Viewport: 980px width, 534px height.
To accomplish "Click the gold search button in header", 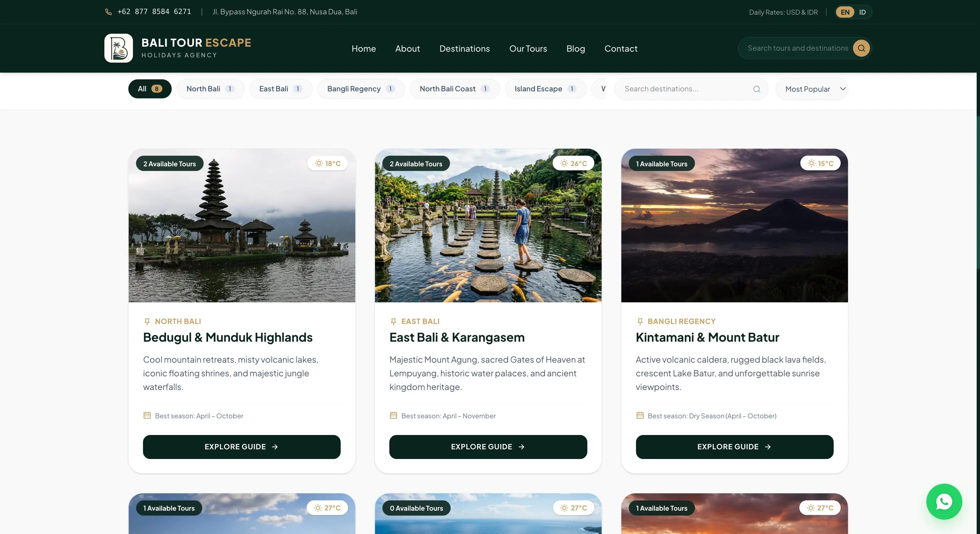I will [x=861, y=48].
